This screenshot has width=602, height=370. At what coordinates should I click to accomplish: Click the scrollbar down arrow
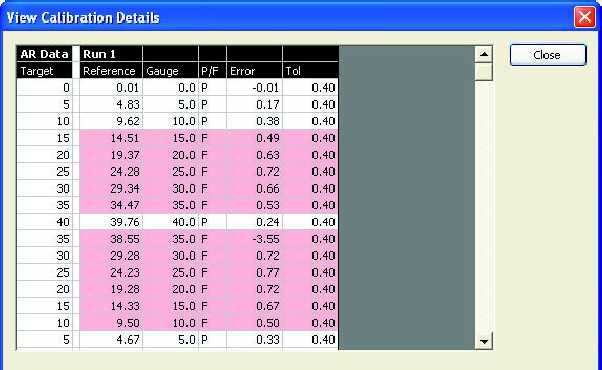[484, 341]
